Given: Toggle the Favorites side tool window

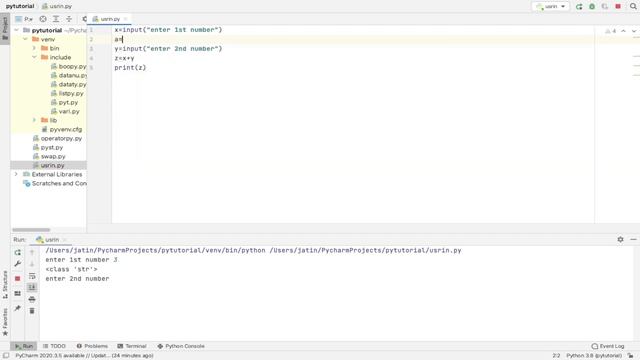Looking at the screenshot, I should (5, 322).
